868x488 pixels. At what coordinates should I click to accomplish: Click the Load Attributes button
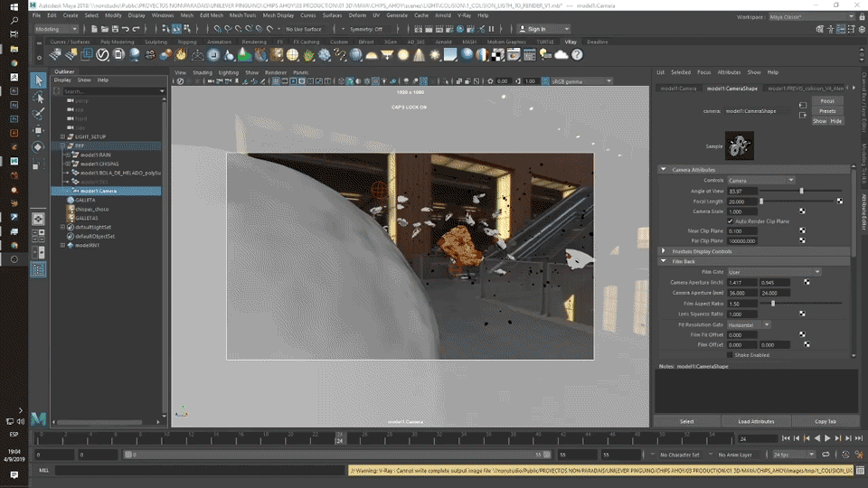756,422
